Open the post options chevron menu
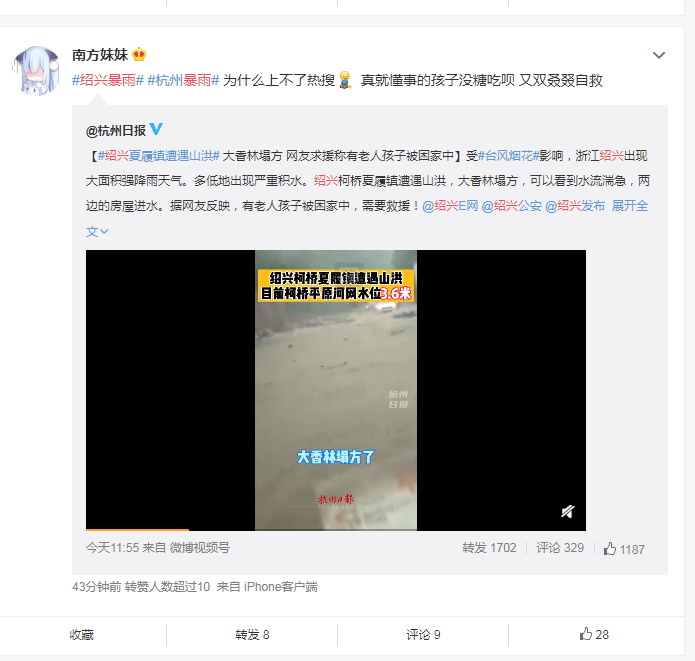The image size is (695, 661). point(659,55)
